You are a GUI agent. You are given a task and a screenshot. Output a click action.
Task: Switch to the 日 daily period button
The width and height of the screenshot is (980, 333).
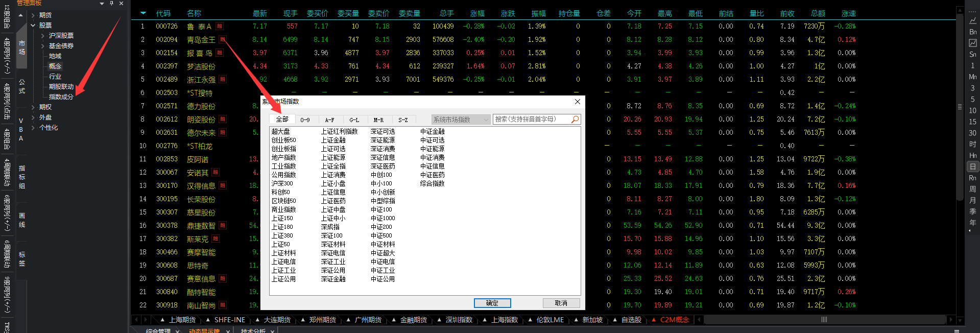[972, 167]
